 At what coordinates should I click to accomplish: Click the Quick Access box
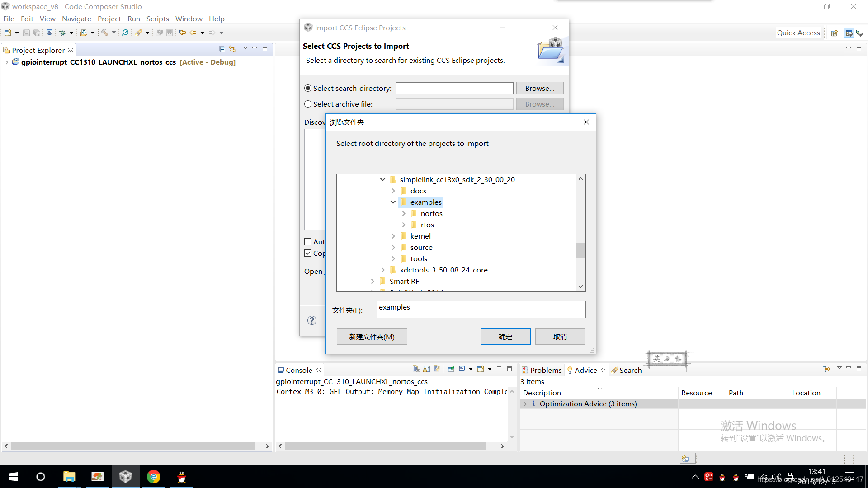[x=798, y=33]
